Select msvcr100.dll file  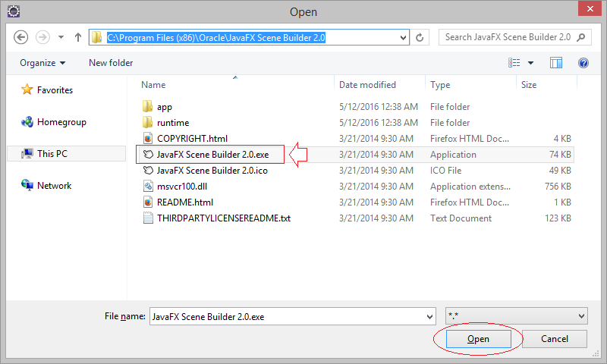(182, 187)
